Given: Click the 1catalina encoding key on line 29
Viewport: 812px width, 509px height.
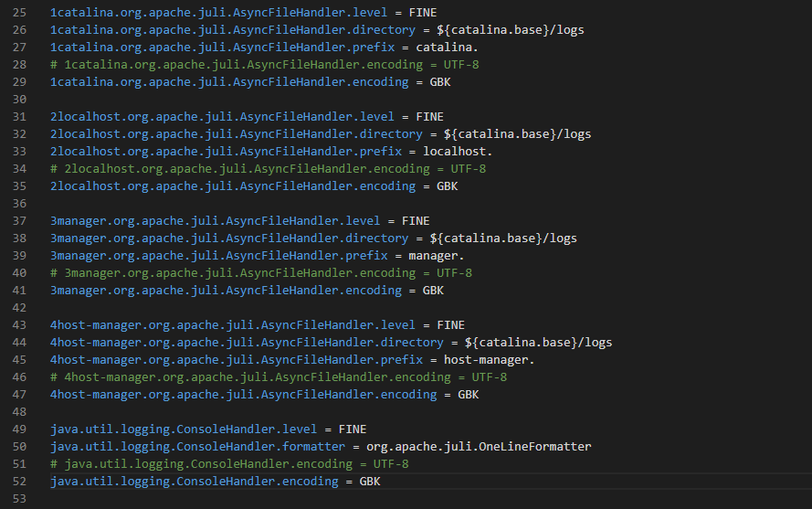Looking at the screenshot, I should (x=229, y=82).
